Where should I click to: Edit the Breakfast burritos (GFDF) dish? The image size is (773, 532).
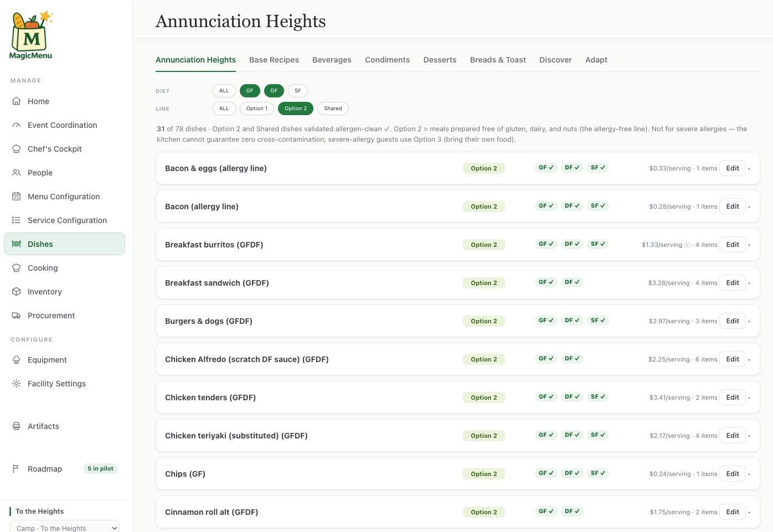coord(733,245)
